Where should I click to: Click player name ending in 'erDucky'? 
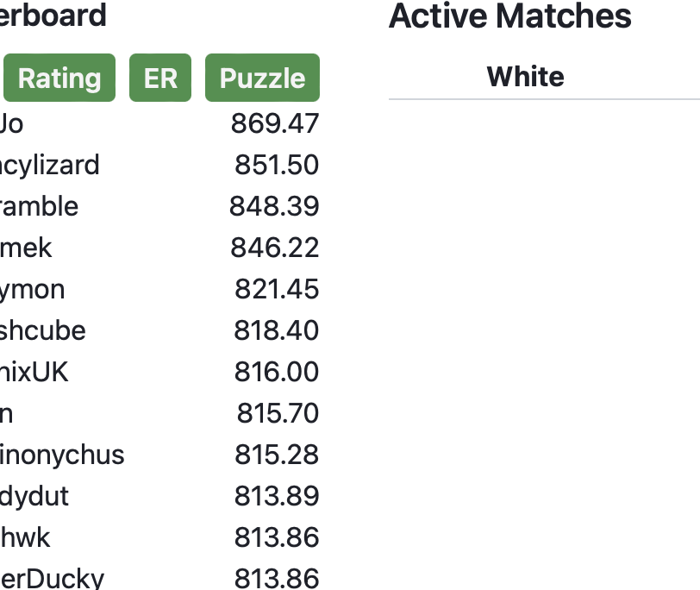click(x=52, y=578)
